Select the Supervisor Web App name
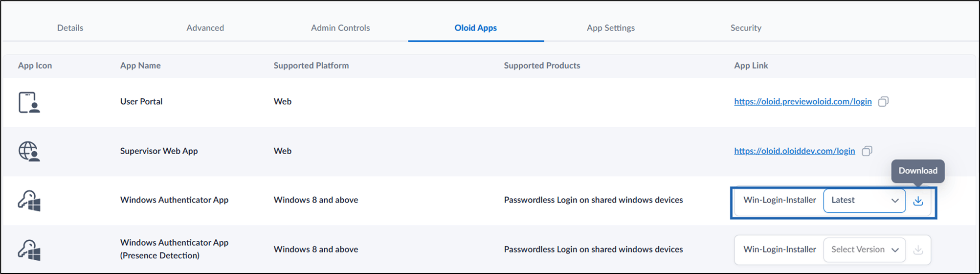The image size is (980, 274). pyautogui.click(x=159, y=151)
